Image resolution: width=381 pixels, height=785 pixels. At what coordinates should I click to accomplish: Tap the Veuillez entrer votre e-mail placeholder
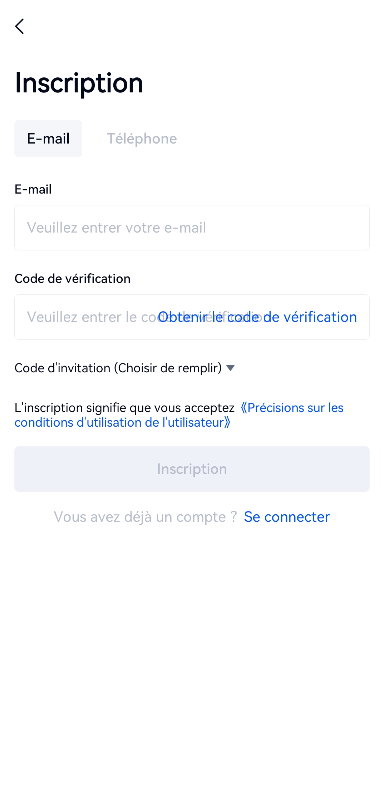(117, 228)
